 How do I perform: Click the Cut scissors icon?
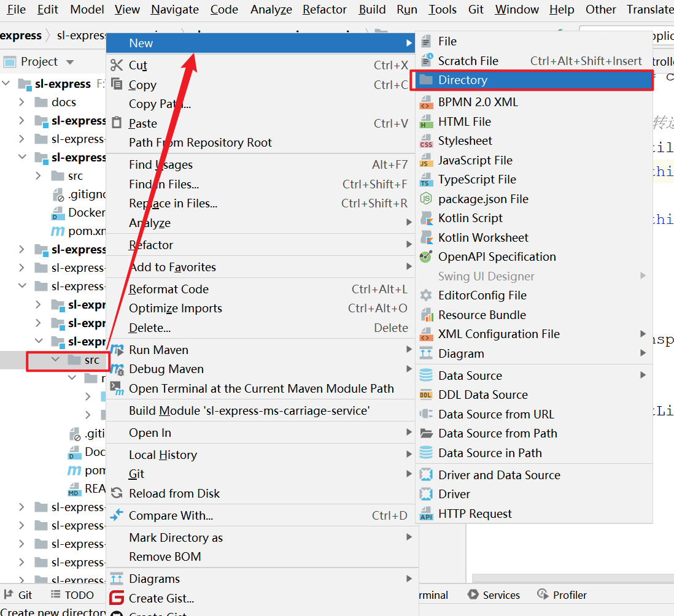(x=117, y=65)
